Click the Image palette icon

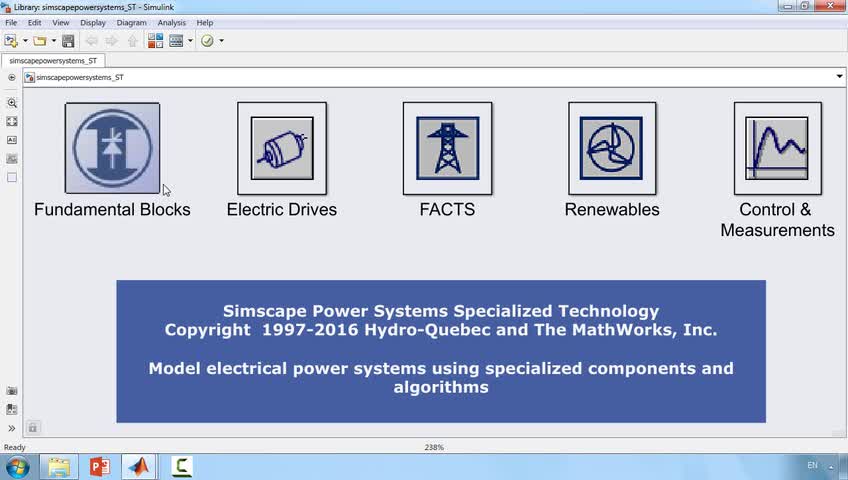(x=12, y=159)
